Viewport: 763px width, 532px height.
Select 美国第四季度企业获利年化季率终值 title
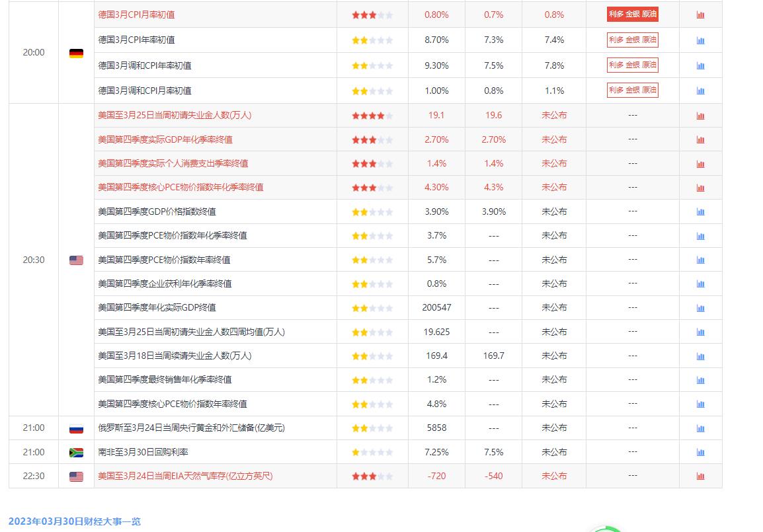[165, 284]
